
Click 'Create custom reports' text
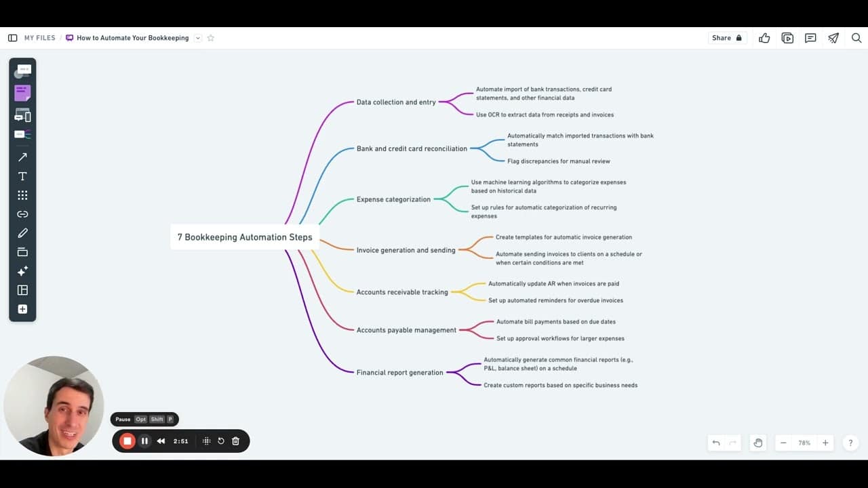pyautogui.click(x=560, y=385)
